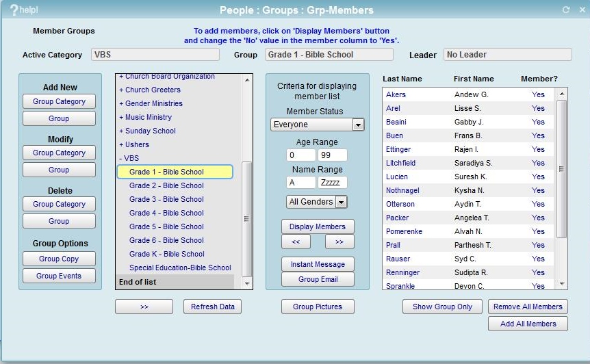Image resolution: width=590 pixels, height=364 pixels.
Task: Send an Instant Message
Action: point(318,264)
